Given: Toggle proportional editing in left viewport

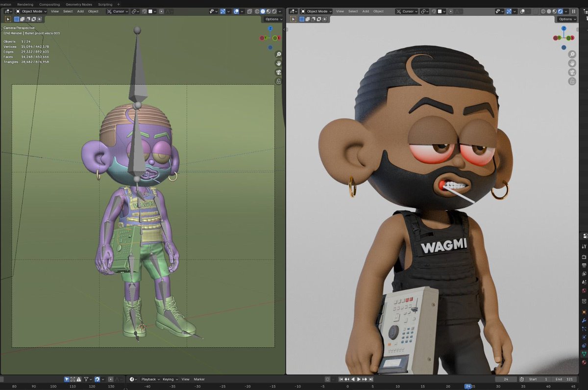Looking at the screenshot, I should (161, 11).
